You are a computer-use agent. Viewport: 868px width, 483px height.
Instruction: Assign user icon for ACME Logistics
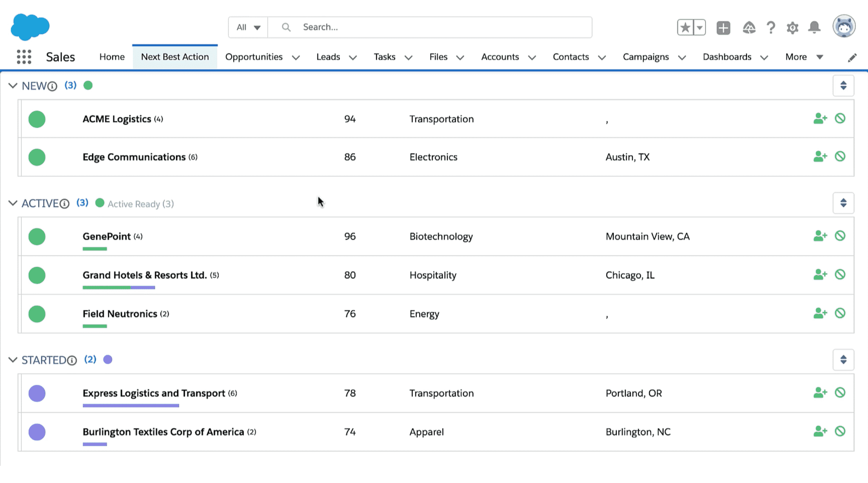820,118
